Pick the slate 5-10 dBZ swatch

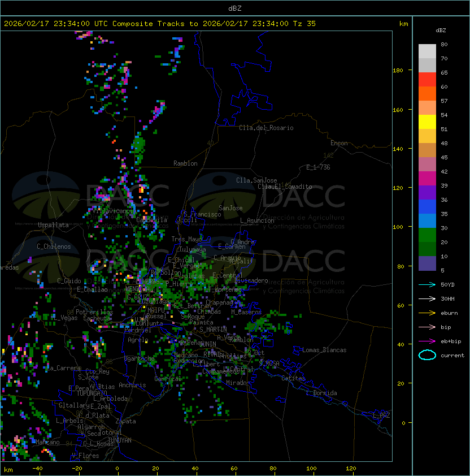pyautogui.click(x=427, y=263)
